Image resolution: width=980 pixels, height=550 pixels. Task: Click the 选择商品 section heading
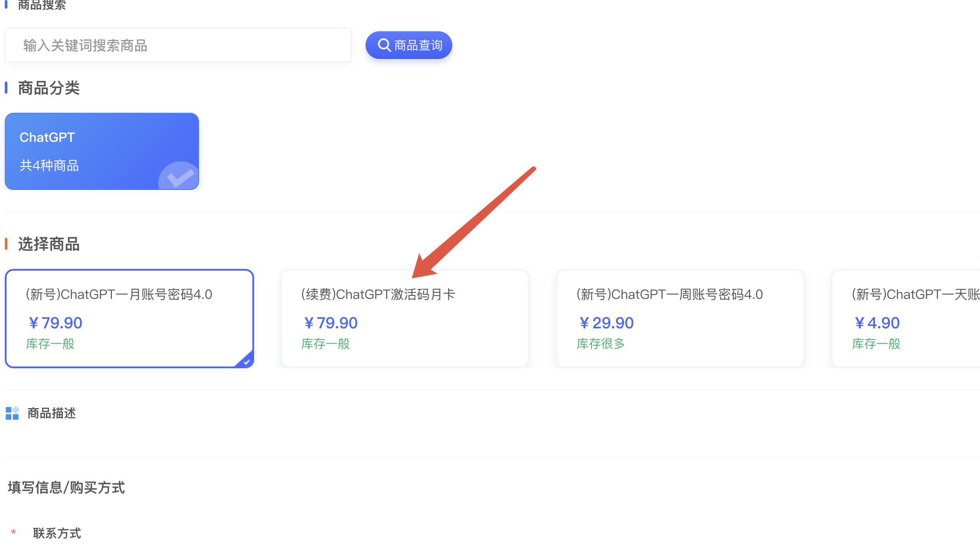coord(49,244)
